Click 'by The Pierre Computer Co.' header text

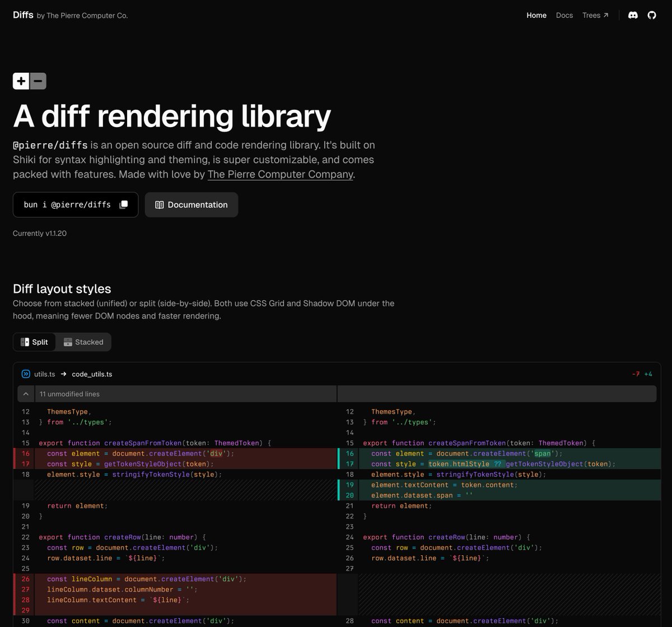click(x=82, y=16)
